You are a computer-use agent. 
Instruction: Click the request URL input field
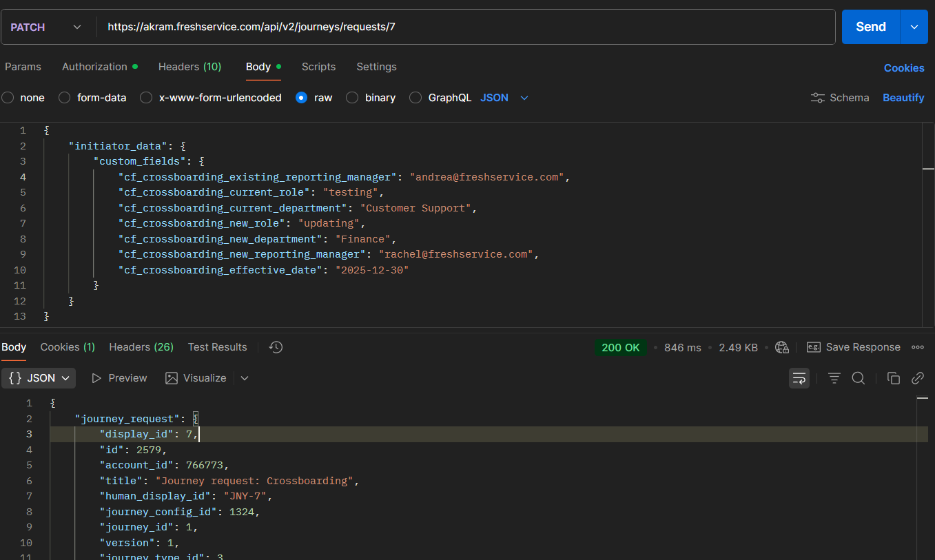(465, 27)
